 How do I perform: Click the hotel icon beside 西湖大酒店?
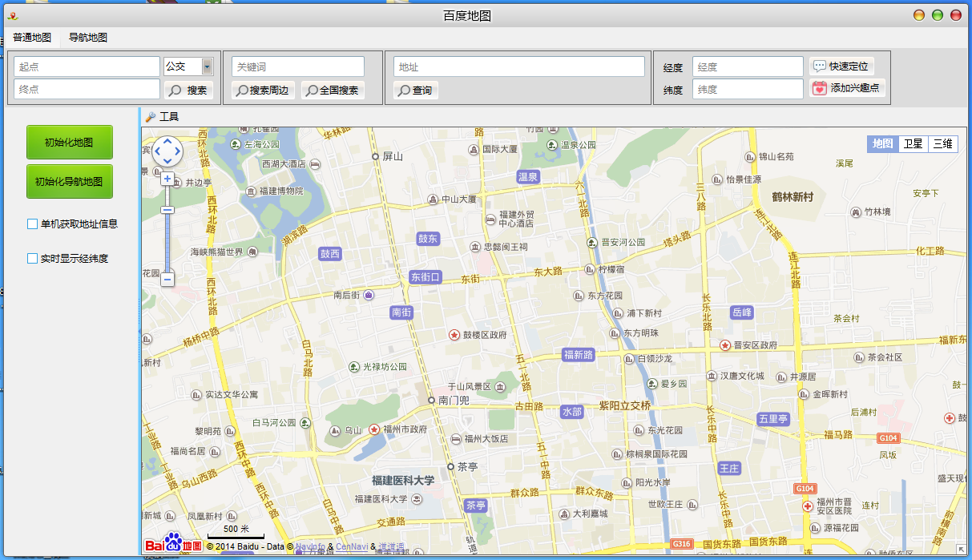tap(315, 164)
